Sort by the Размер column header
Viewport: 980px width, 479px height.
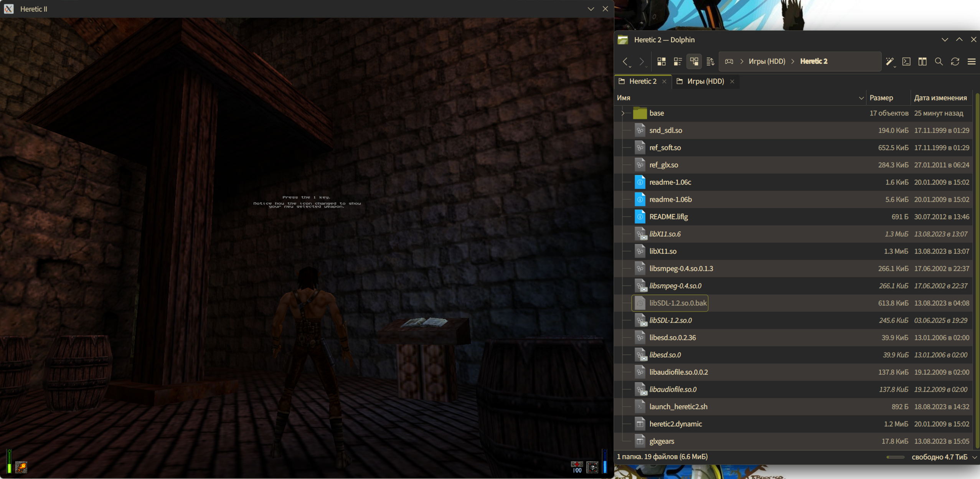881,98
